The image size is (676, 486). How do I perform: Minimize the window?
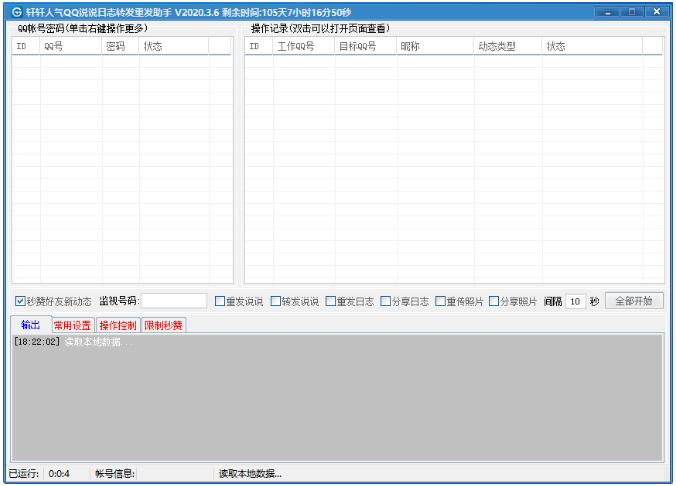pyautogui.click(x=608, y=12)
